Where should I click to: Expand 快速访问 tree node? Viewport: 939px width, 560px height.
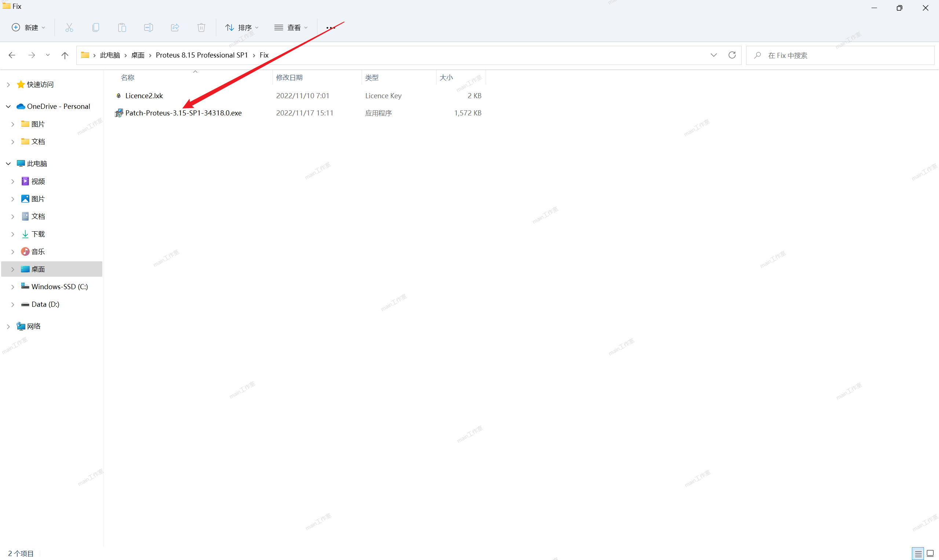click(8, 85)
